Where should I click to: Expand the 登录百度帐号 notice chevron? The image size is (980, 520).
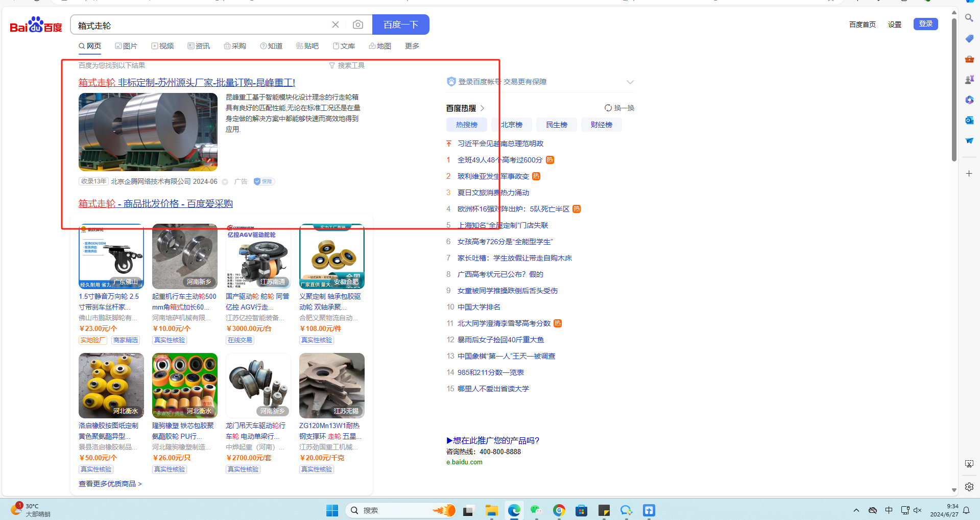click(x=630, y=82)
